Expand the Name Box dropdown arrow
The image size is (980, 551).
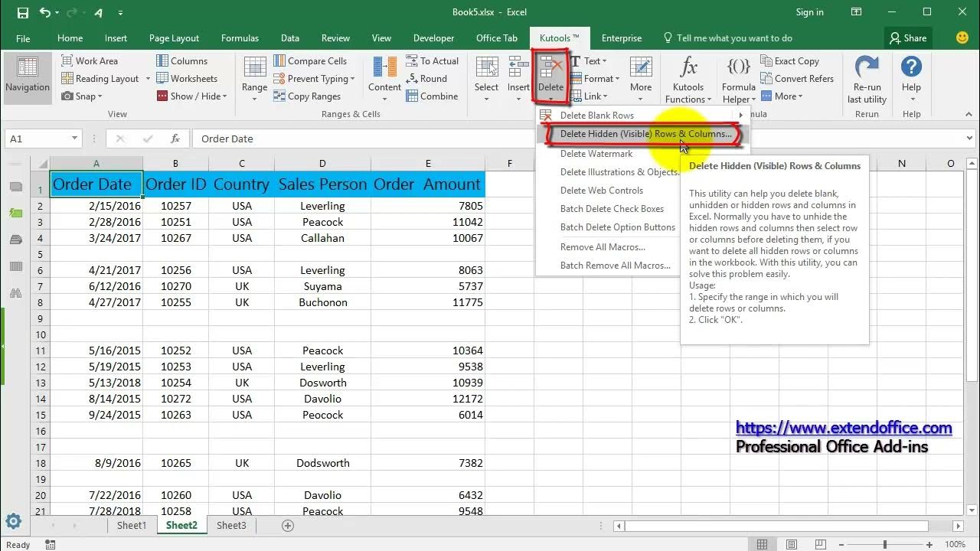[74, 139]
